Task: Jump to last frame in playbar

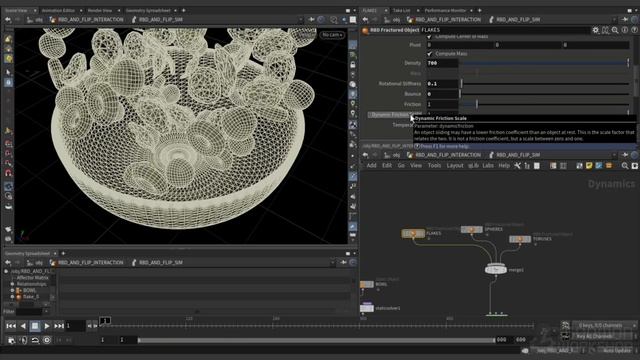Action: click(59, 326)
